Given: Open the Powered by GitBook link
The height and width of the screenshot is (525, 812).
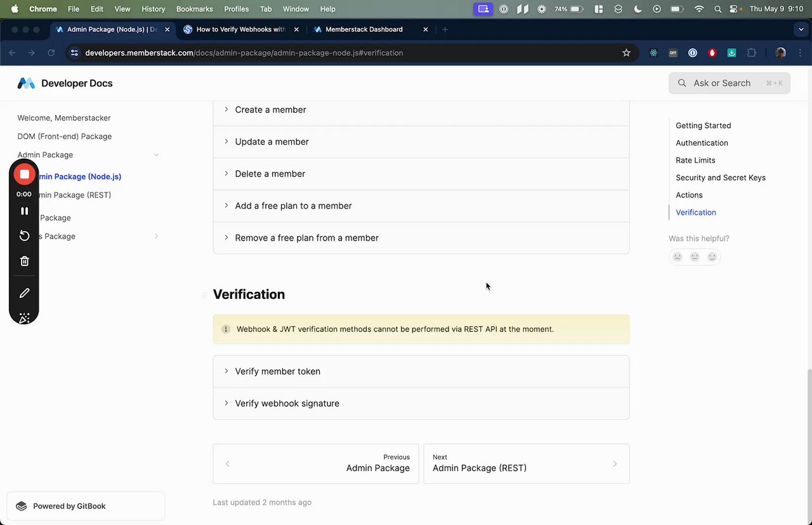Looking at the screenshot, I should [86, 506].
